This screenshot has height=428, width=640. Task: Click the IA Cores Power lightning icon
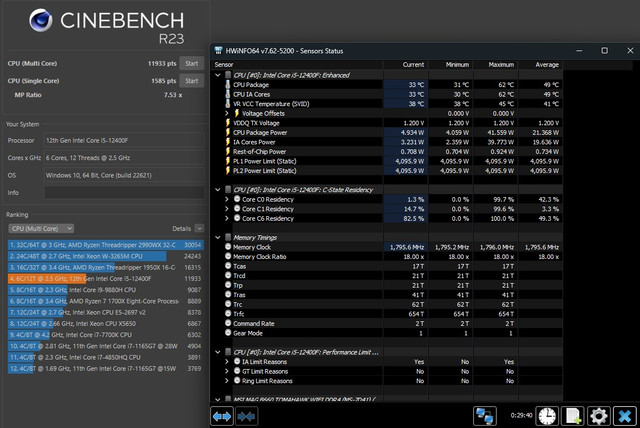coord(228,142)
